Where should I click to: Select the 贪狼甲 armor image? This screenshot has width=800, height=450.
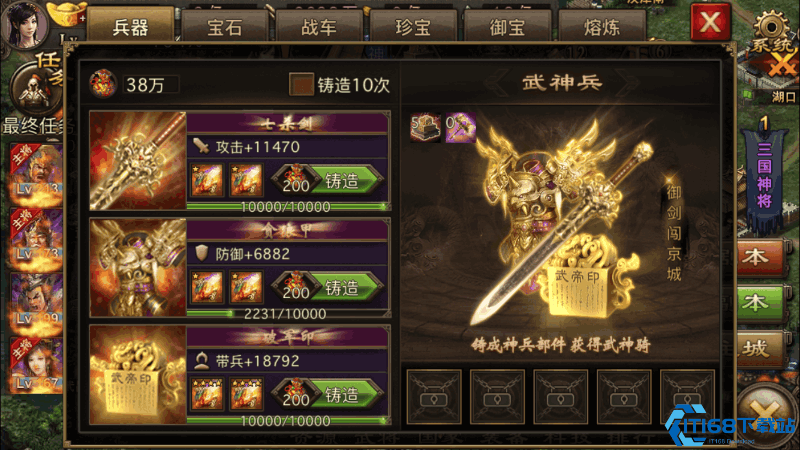[138, 268]
